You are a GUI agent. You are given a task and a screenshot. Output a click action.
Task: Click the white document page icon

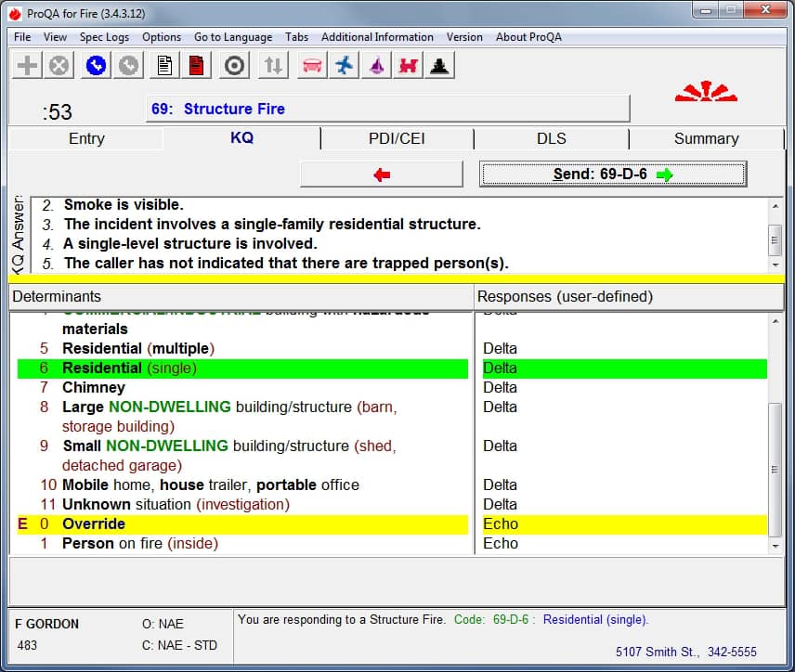pyautogui.click(x=164, y=66)
